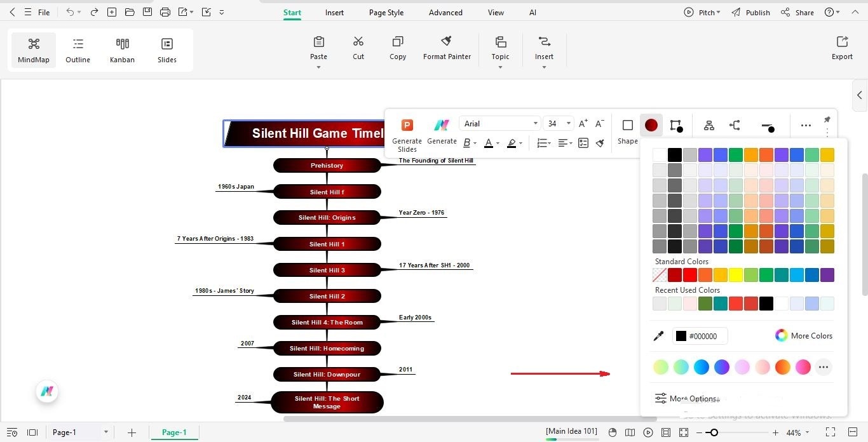The image size is (868, 442).
Task: Click the eyedropper color picker icon
Action: click(x=658, y=336)
